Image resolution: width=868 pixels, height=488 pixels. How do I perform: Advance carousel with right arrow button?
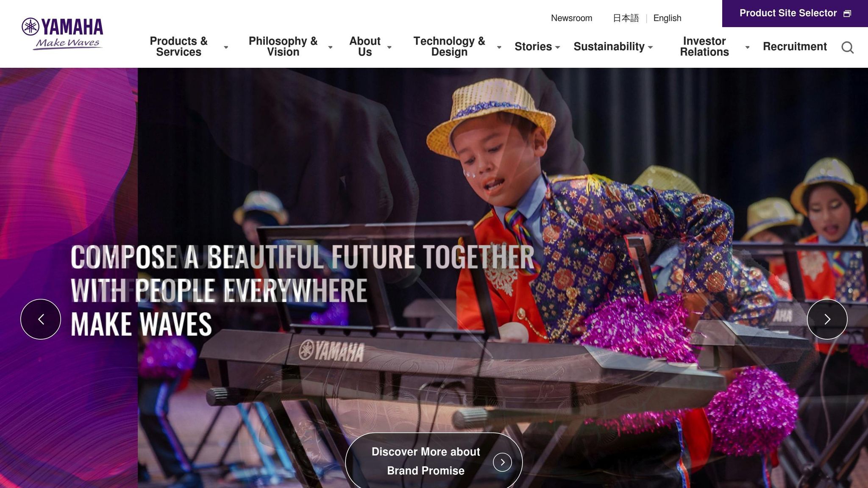827,319
